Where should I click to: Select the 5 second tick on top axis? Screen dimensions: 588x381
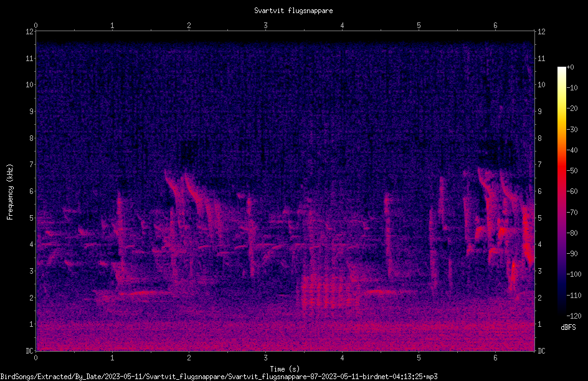click(x=419, y=26)
